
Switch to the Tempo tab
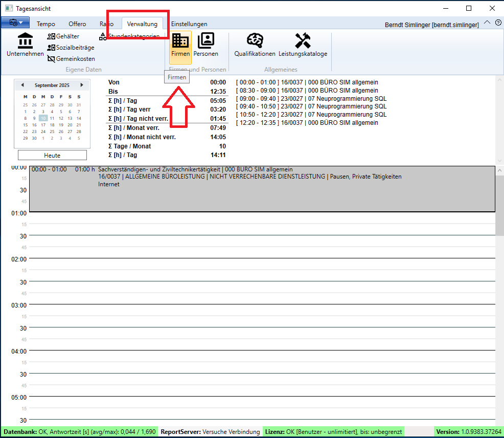click(x=46, y=24)
